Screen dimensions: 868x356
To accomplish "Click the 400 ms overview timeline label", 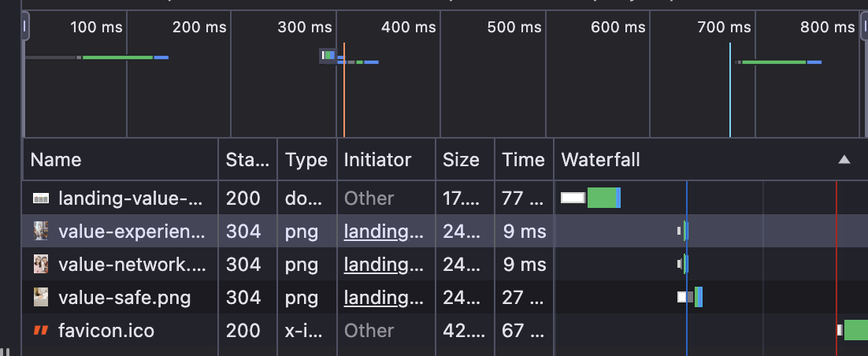I will click(409, 27).
